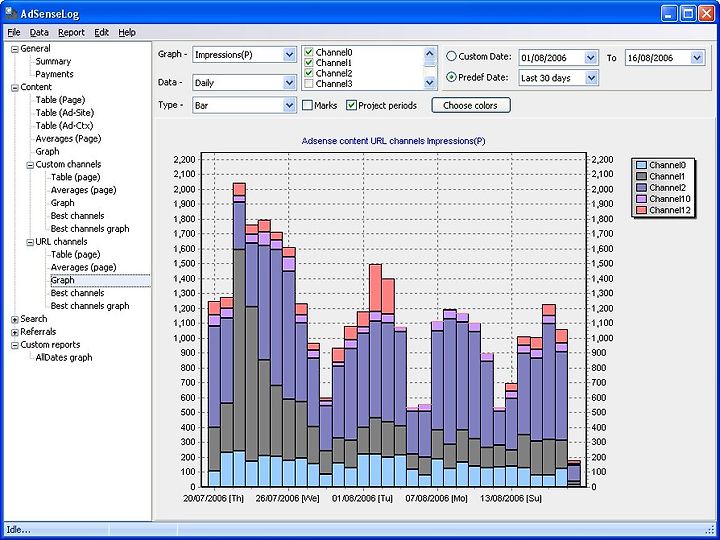Screen dimensions: 720x540
Task: Collapse the General tree node
Action: tap(15, 49)
